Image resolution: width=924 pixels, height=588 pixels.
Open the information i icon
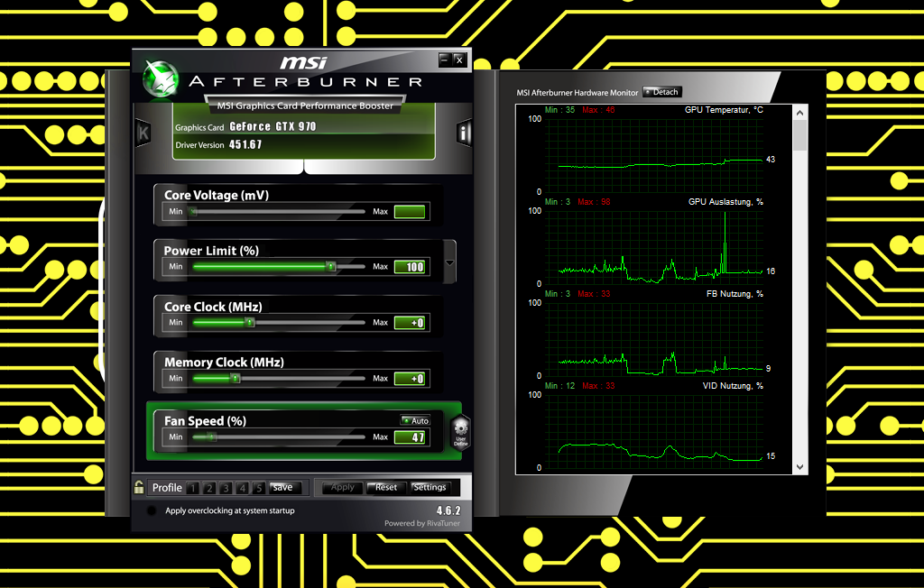(465, 133)
